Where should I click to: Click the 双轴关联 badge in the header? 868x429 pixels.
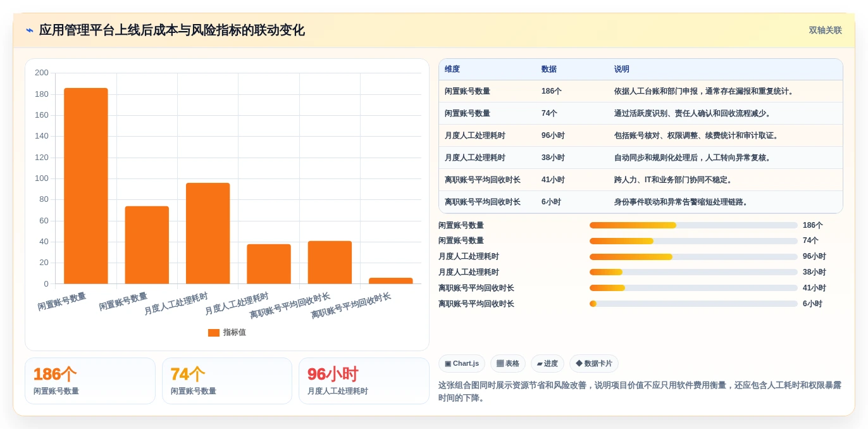pos(825,30)
